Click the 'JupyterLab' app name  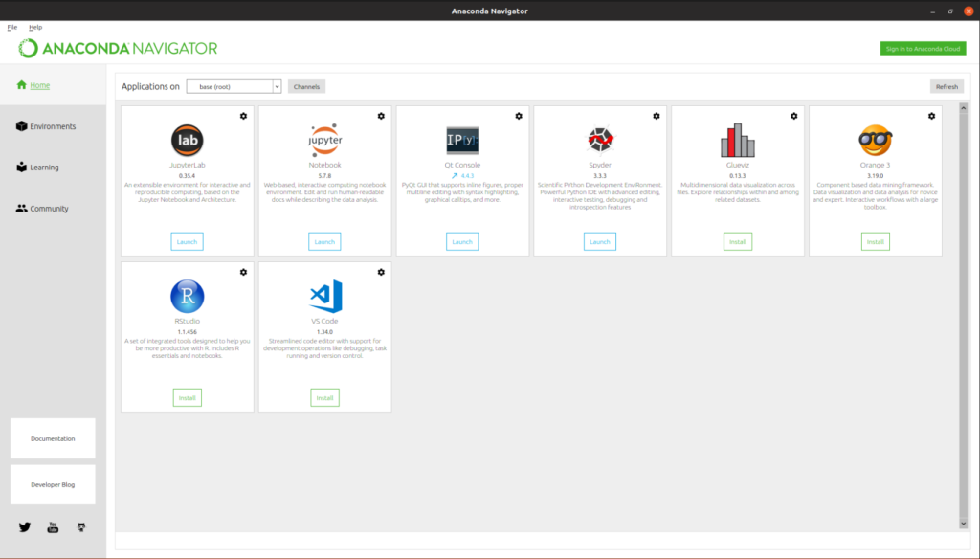(188, 165)
